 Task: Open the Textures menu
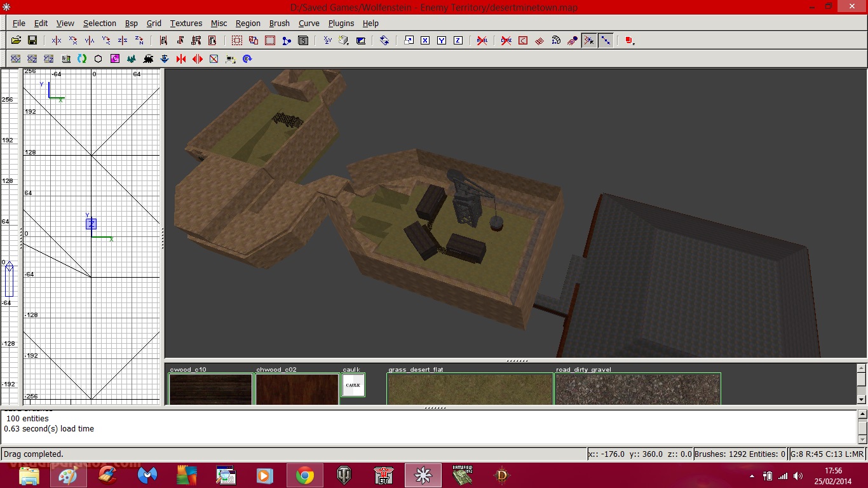click(x=186, y=23)
